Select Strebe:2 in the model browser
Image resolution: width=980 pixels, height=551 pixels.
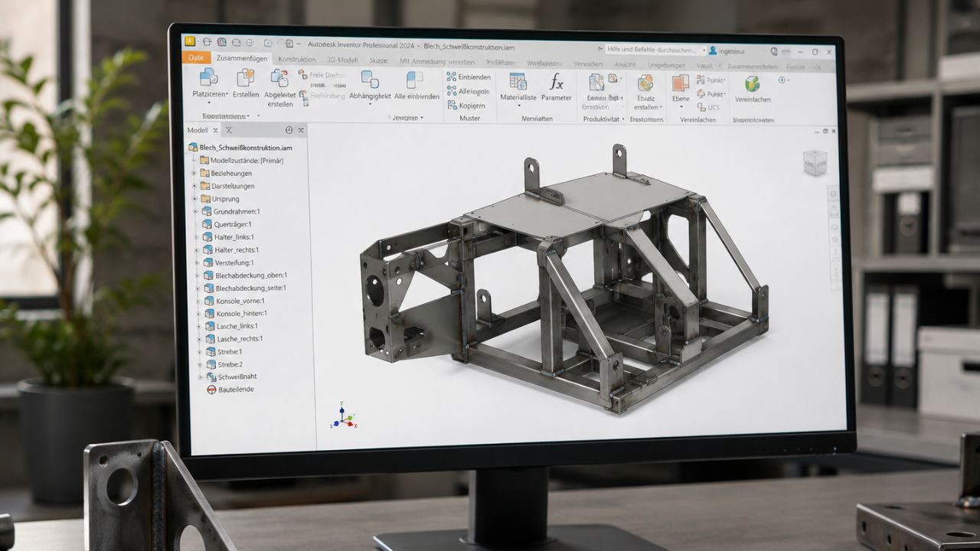click(x=224, y=364)
